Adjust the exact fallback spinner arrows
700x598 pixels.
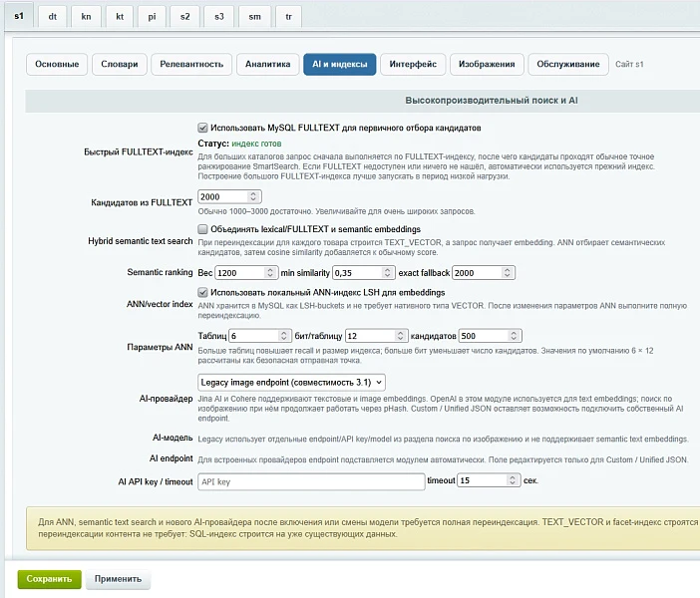point(508,273)
